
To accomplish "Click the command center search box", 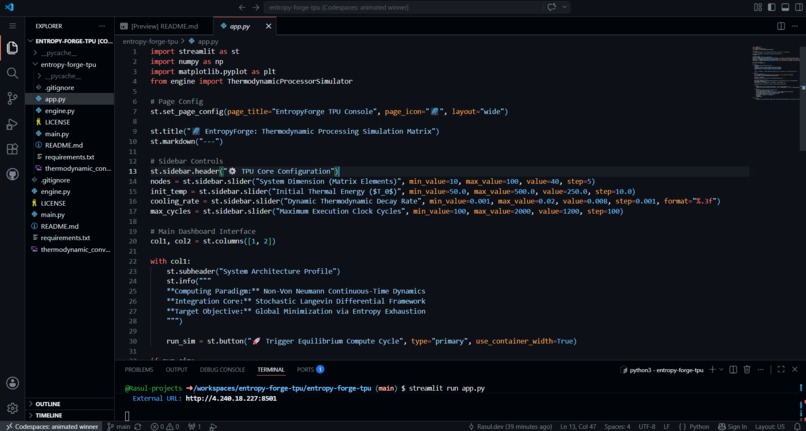I will (x=403, y=8).
